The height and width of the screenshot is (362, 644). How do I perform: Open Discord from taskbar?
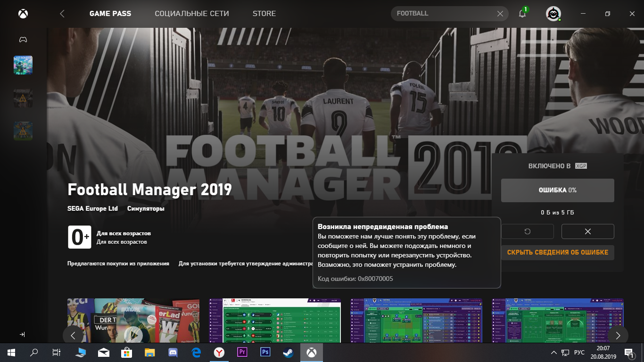click(x=173, y=352)
